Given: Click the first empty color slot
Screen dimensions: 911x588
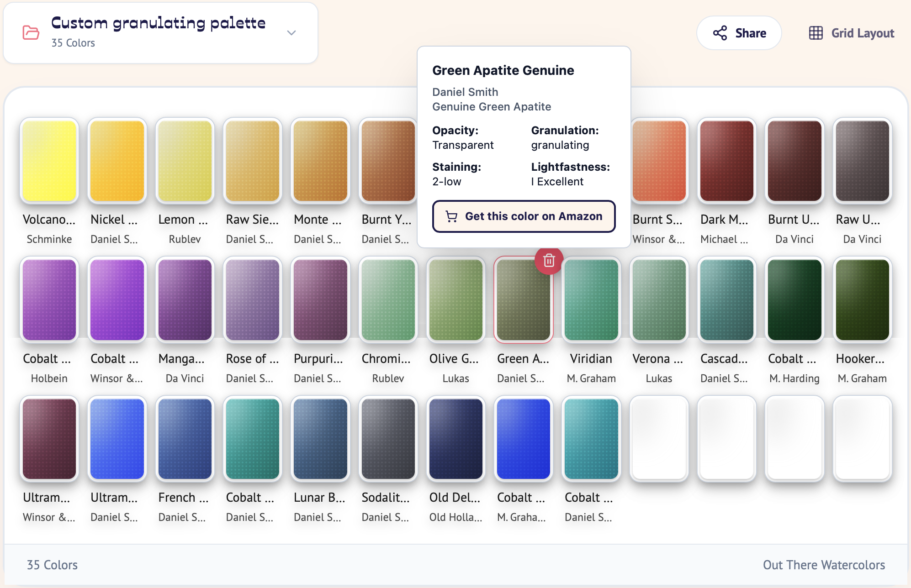Looking at the screenshot, I should [x=659, y=439].
